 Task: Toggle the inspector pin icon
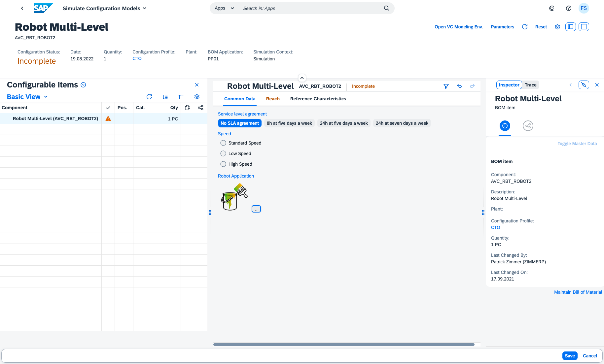(x=584, y=85)
